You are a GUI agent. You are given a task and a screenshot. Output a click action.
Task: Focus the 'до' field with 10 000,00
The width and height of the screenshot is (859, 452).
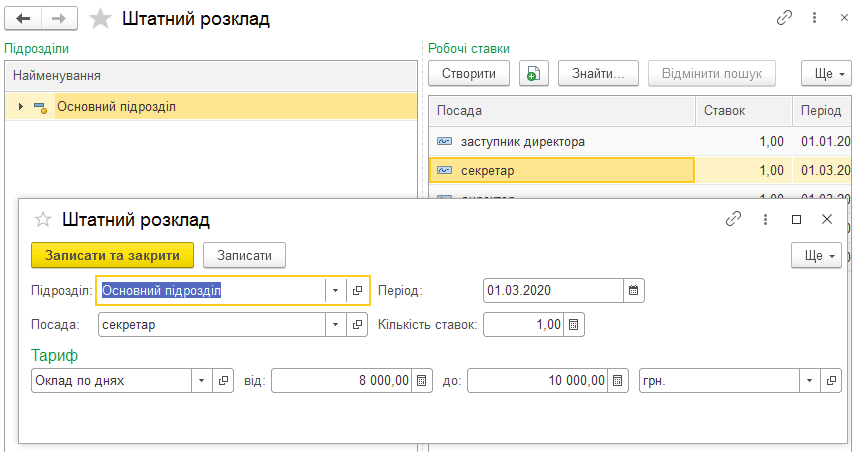(x=537, y=380)
